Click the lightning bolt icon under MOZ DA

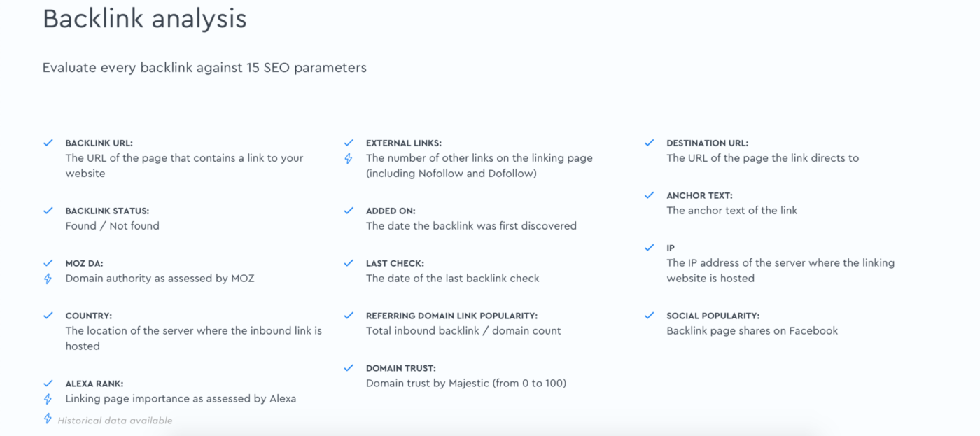tap(48, 279)
